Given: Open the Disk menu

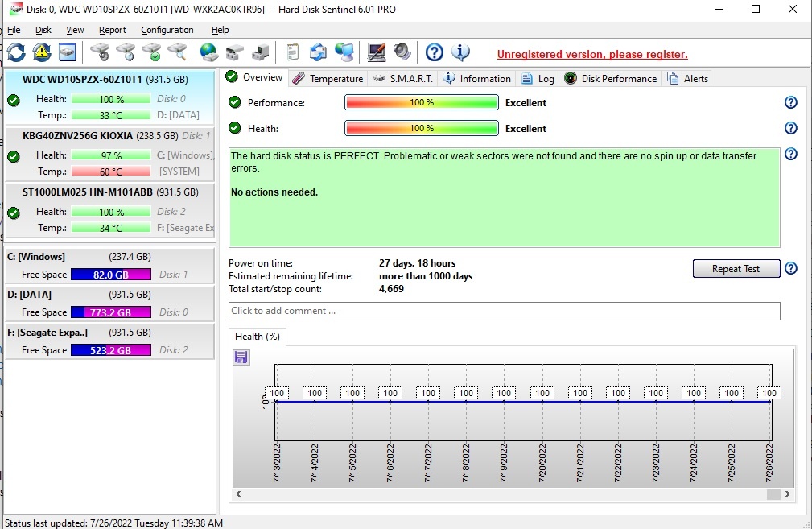Looking at the screenshot, I should click(x=43, y=30).
